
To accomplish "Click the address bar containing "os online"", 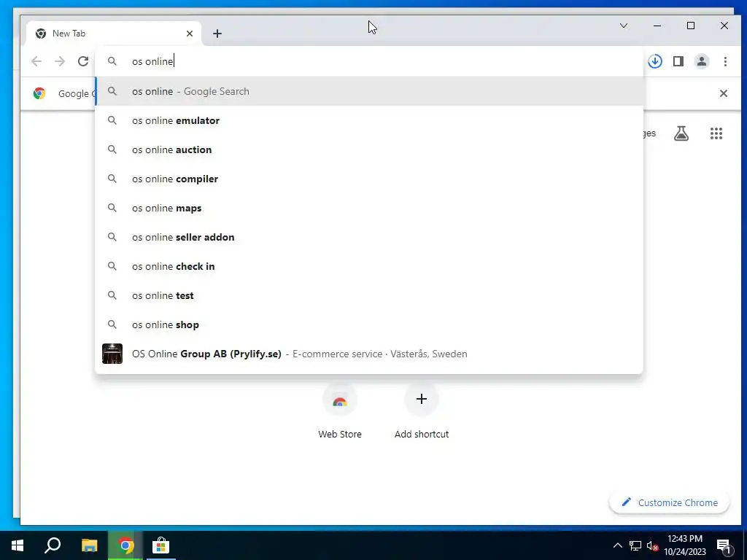I will click(x=369, y=61).
